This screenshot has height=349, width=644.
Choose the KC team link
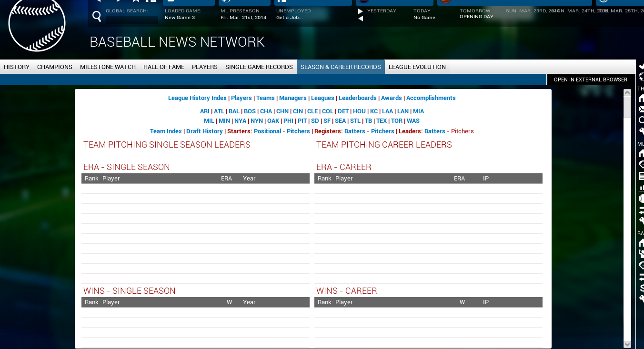pyautogui.click(x=374, y=111)
